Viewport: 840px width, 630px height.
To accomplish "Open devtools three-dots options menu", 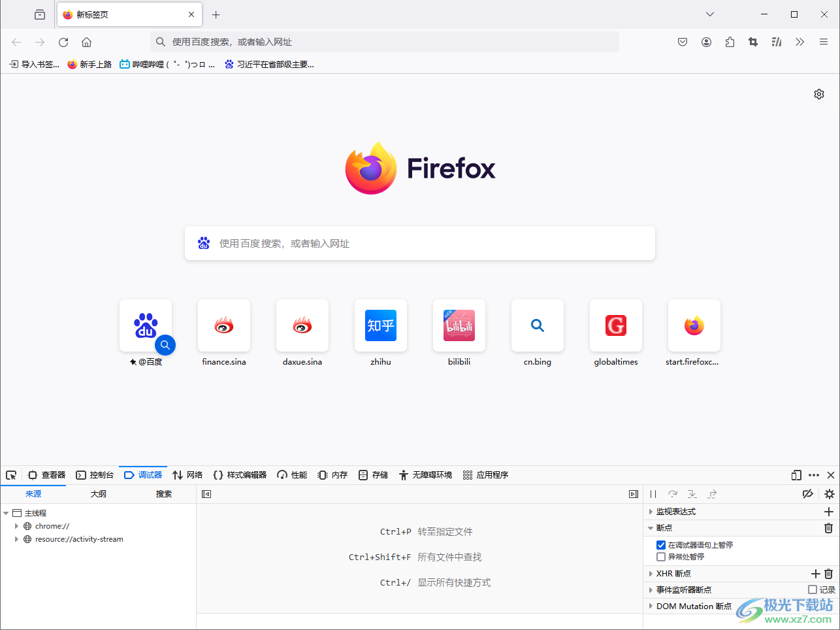I will [x=814, y=475].
